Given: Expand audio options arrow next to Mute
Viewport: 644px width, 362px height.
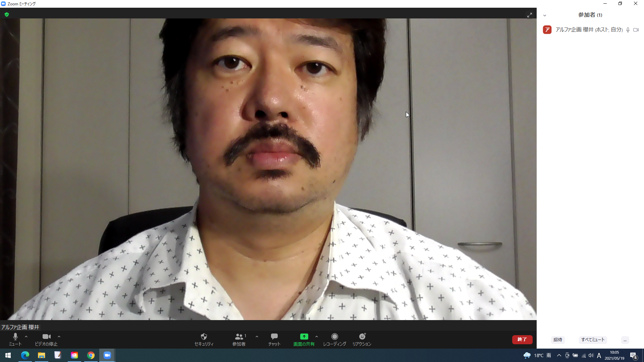Looking at the screenshot, I should coord(26,337).
